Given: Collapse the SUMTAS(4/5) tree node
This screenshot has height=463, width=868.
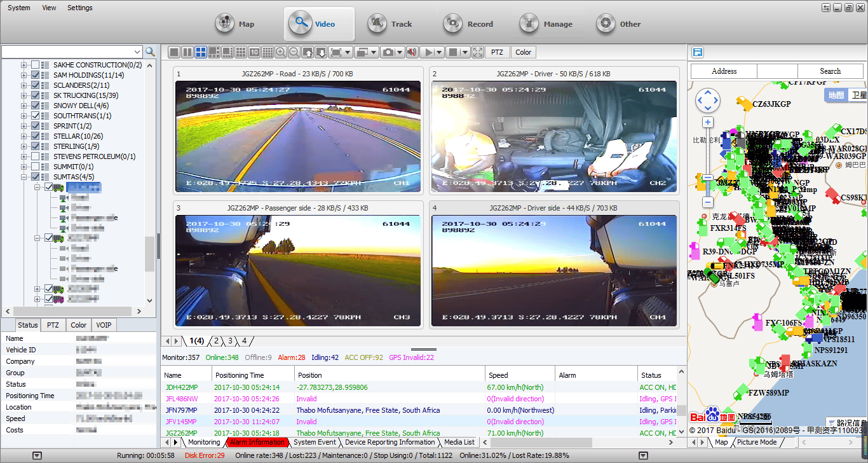Looking at the screenshot, I should [24, 177].
